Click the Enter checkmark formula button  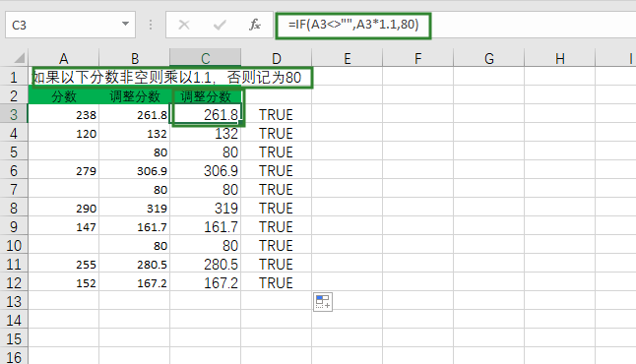pyautogui.click(x=220, y=26)
